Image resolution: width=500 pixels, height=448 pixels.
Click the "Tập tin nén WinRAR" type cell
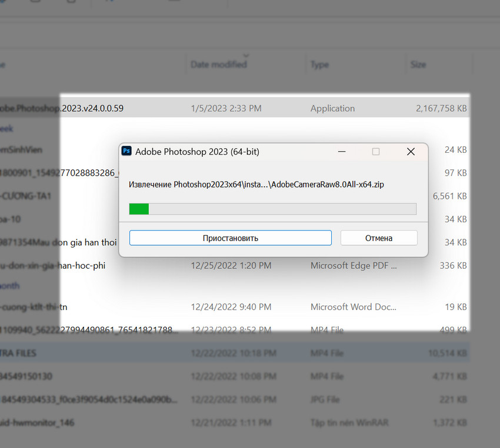point(349,423)
